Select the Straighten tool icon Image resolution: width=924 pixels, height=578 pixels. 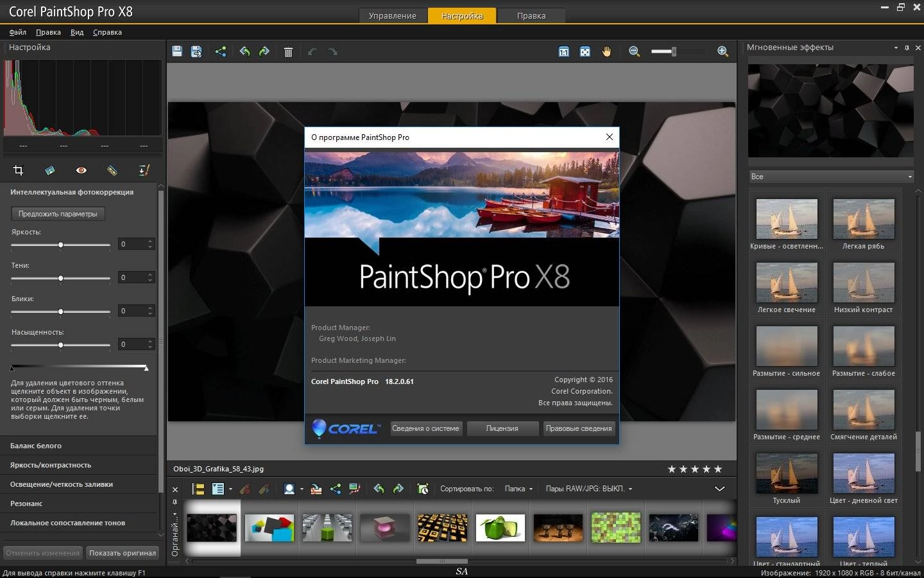point(50,170)
